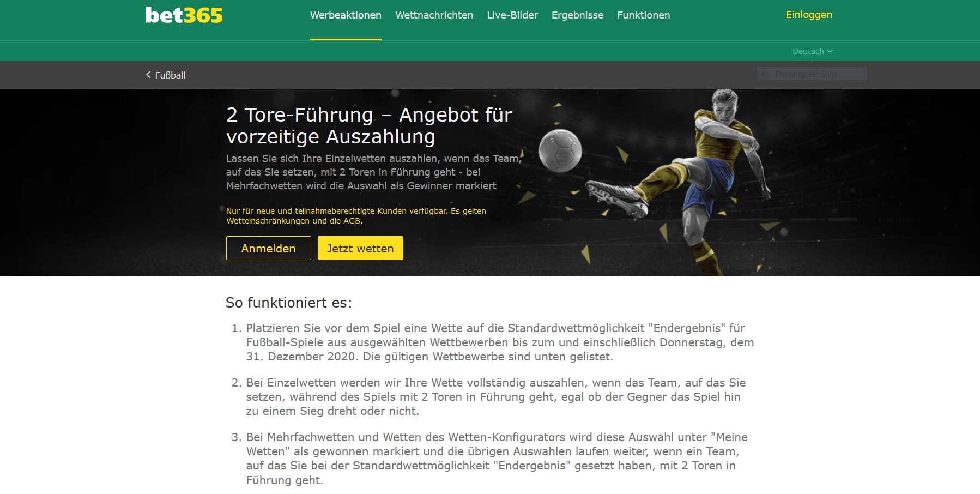Click the Einloggen link
The image size is (980, 494).
tap(809, 15)
